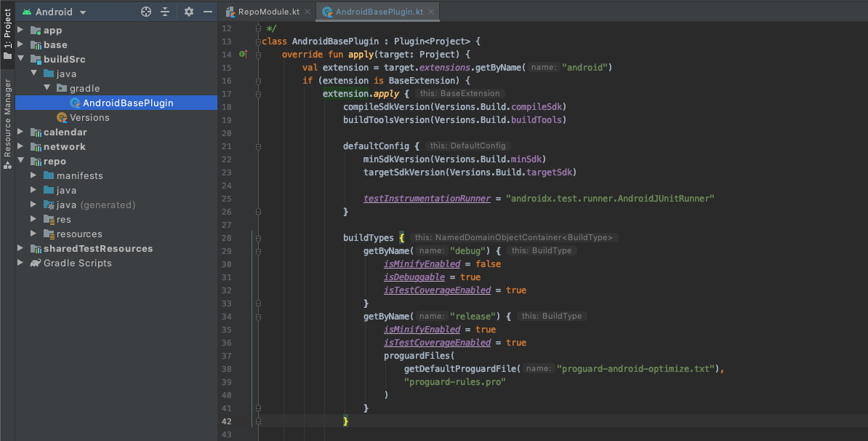Image resolution: width=868 pixels, height=441 pixels.
Task: Click the overriding method gutter arrow on line 14
Action: (x=246, y=54)
